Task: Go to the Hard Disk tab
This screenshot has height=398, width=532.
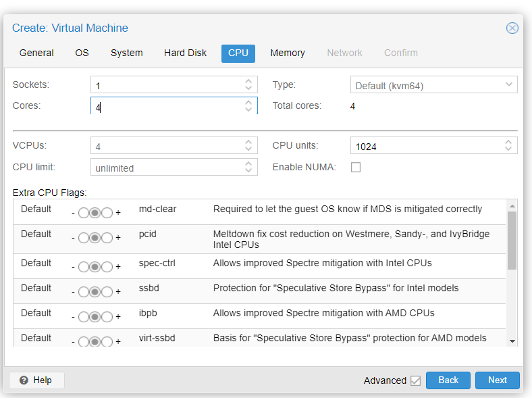Action: click(x=185, y=53)
